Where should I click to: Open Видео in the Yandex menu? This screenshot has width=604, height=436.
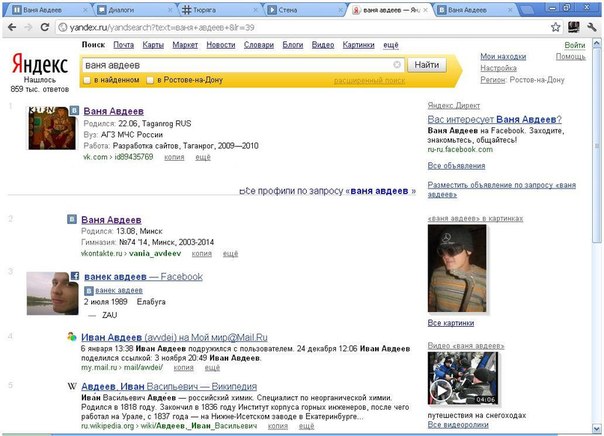(323, 45)
